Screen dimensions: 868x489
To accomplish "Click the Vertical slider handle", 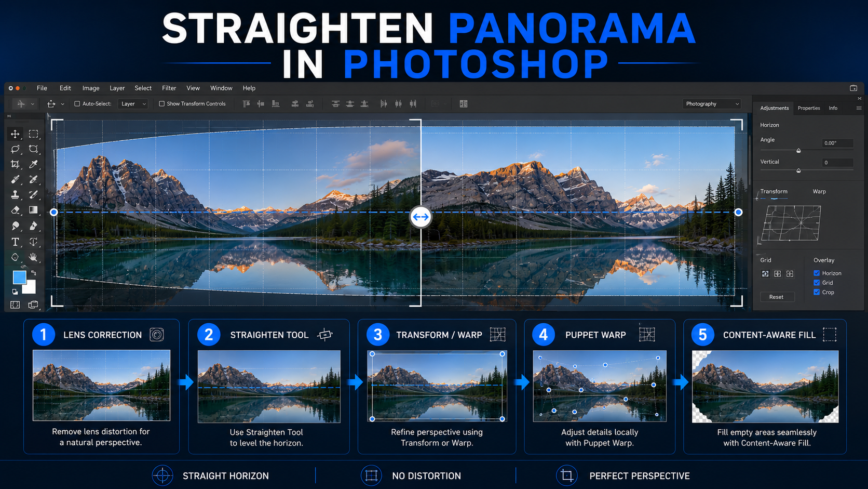I will [x=798, y=170].
